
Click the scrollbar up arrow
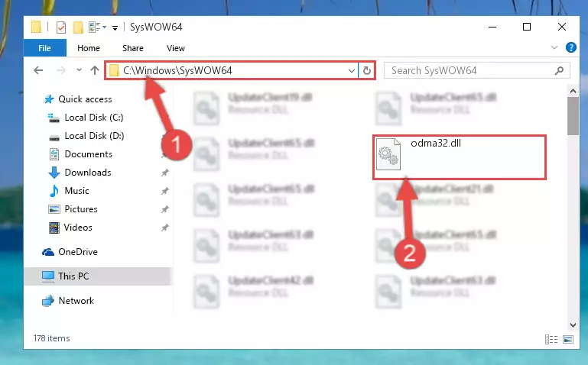pyautogui.click(x=573, y=91)
